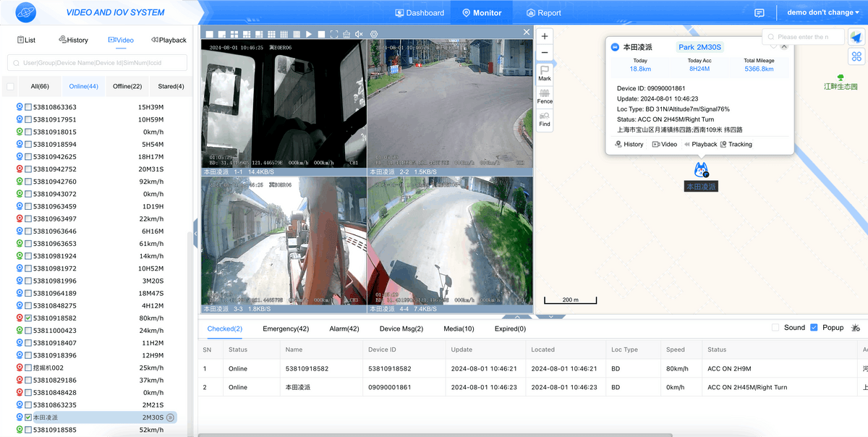Check the box for device 53811000423

(28, 331)
